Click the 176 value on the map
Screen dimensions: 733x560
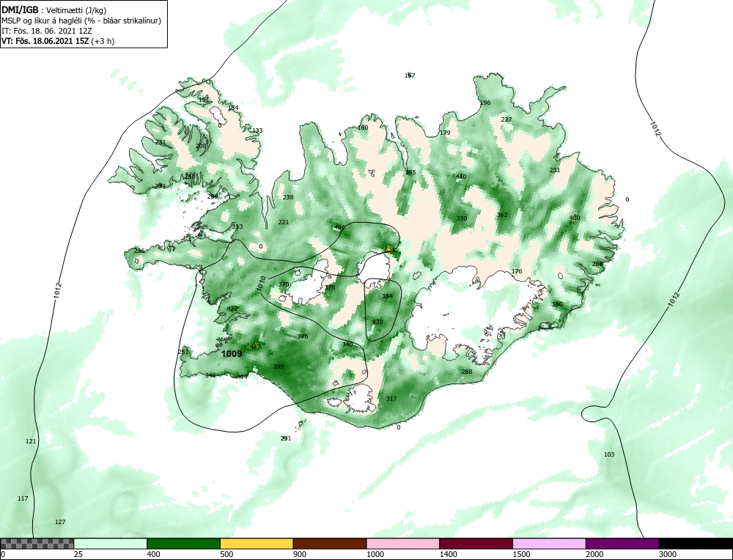517,272
